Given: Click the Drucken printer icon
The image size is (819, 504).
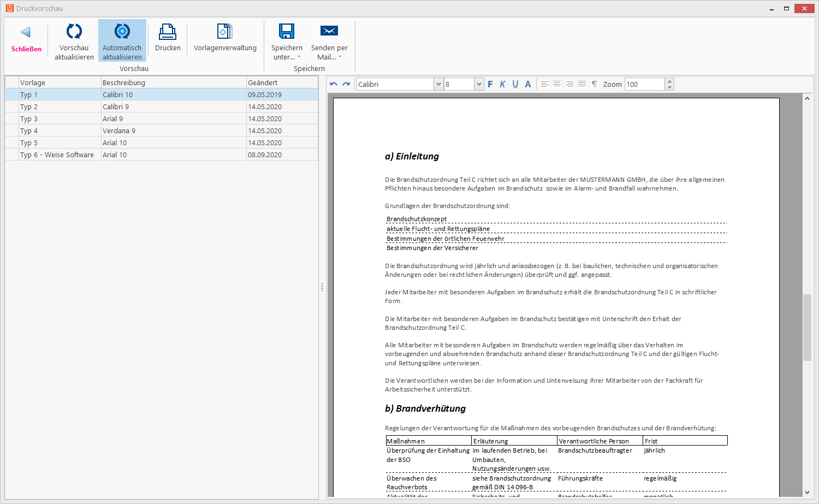Looking at the screenshot, I should tap(168, 32).
